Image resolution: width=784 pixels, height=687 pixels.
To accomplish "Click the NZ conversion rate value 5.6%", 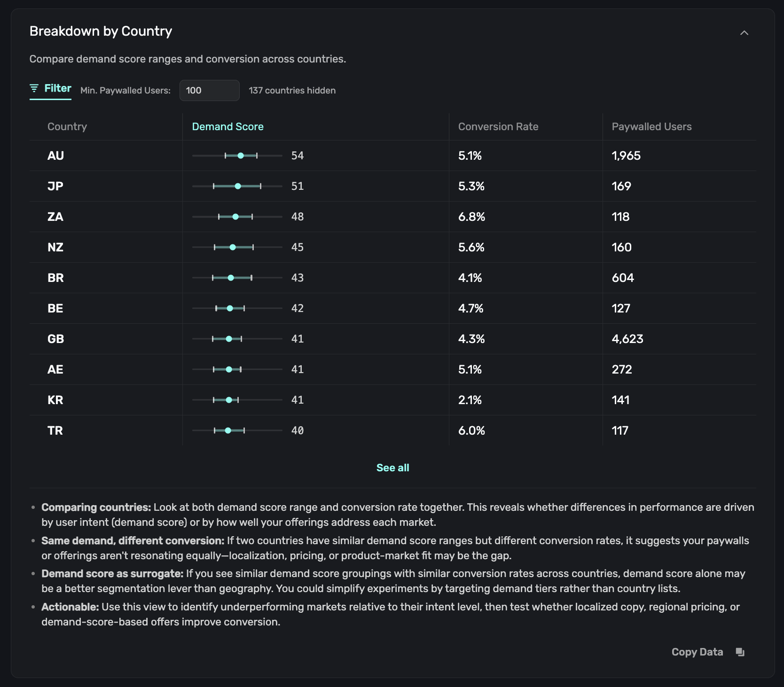I will coord(471,247).
